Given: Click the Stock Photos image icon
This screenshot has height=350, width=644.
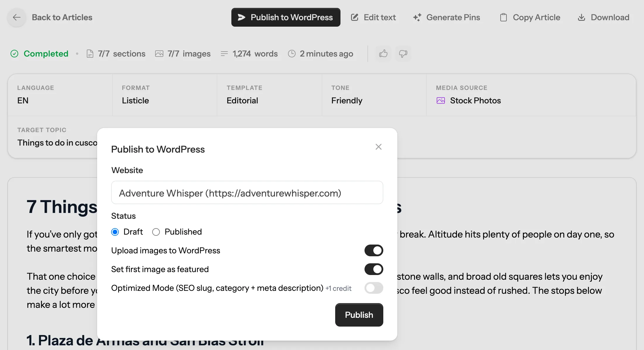Looking at the screenshot, I should point(440,100).
